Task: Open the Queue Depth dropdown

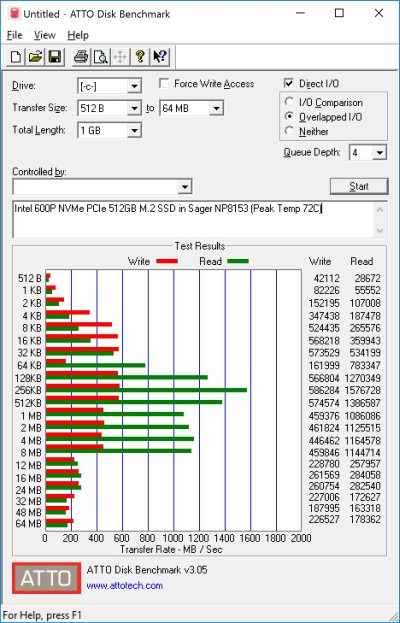Action: click(380, 153)
